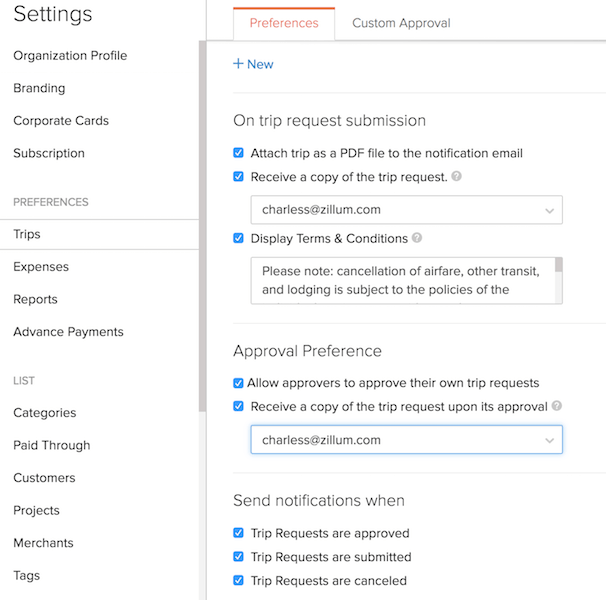Viewport: 606px width, 600px height.
Task: Switch to the Preferences tab
Action: [x=284, y=23]
